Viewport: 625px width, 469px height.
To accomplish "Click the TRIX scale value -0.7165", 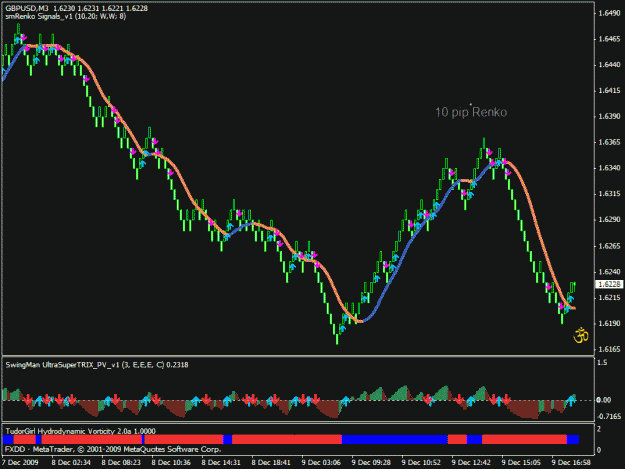I will [609, 416].
